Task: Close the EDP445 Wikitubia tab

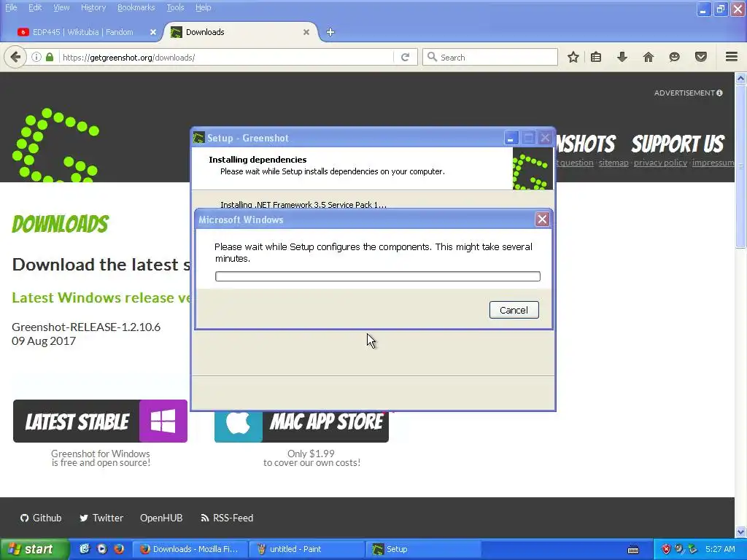Action: pos(153,32)
